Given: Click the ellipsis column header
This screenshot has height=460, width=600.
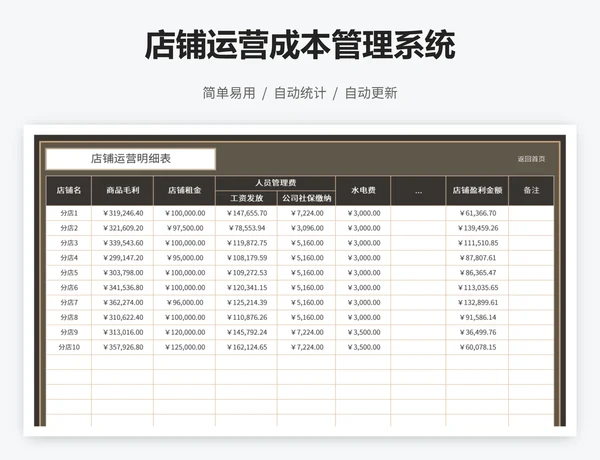Looking at the screenshot, I should 418,191.
